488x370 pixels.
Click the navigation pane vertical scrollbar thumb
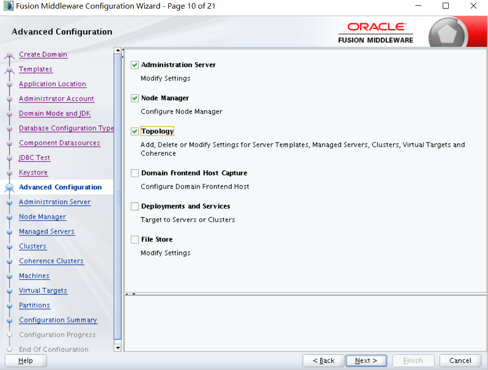pyautogui.click(x=118, y=197)
